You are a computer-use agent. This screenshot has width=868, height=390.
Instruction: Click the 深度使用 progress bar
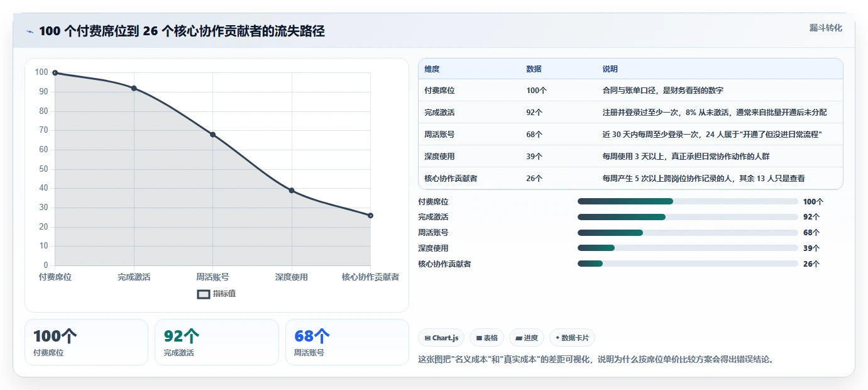[x=688, y=248]
